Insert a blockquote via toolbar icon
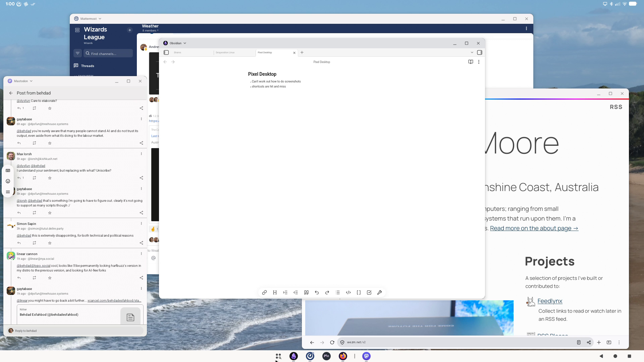 (306, 293)
